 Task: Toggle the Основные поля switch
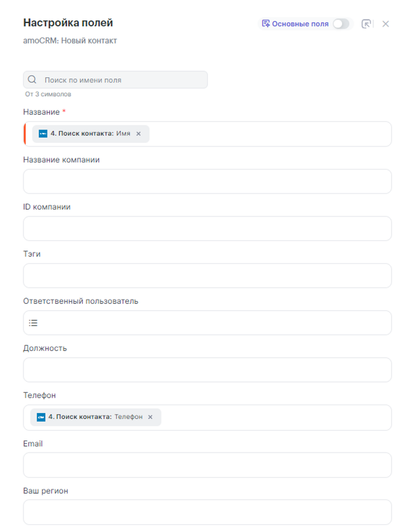click(x=341, y=24)
